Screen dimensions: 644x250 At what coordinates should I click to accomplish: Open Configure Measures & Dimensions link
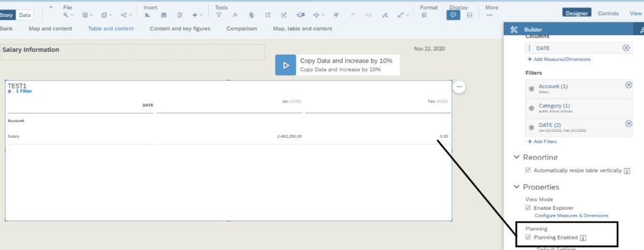tap(571, 215)
